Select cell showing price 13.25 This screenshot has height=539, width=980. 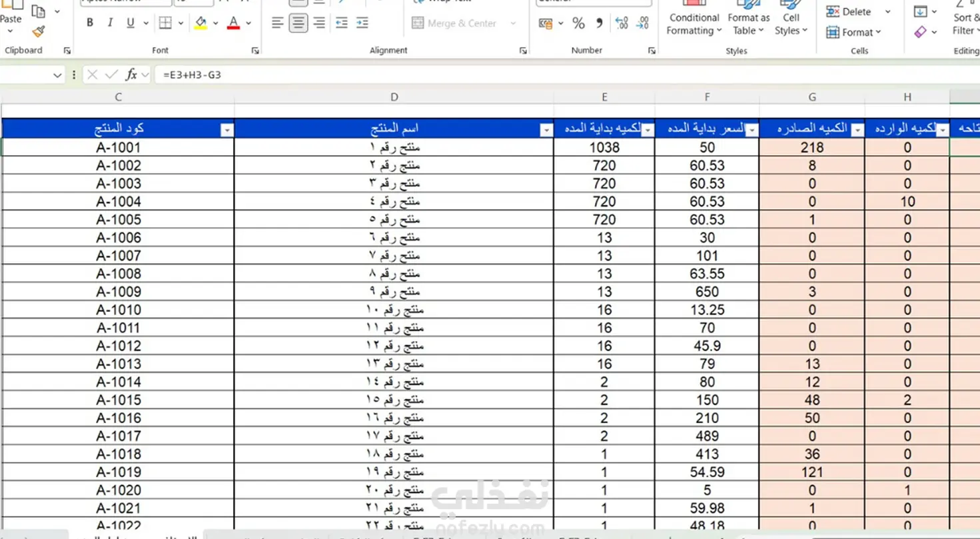[707, 310]
